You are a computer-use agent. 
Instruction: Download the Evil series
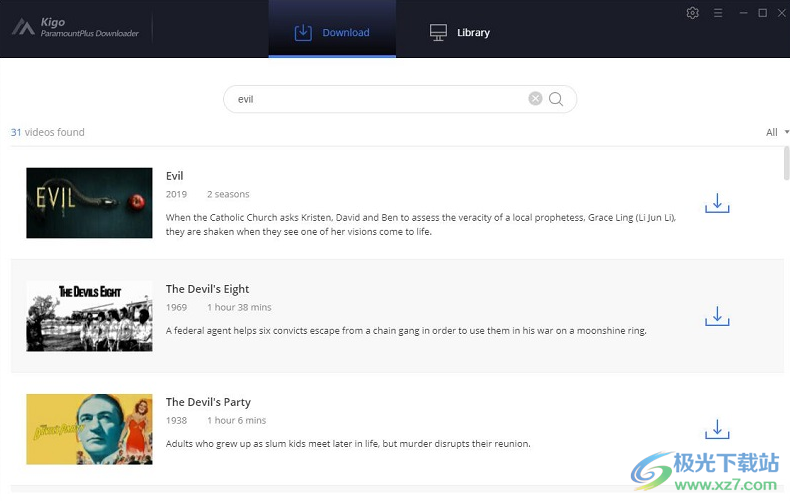coord(717,203)
